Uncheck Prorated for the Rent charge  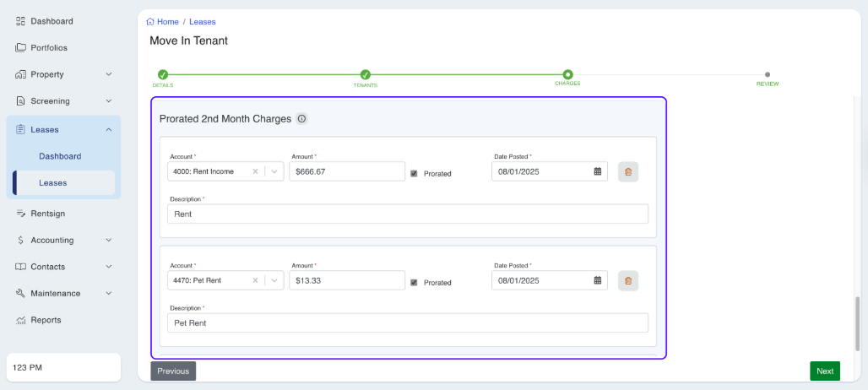[x=414, y=173]
